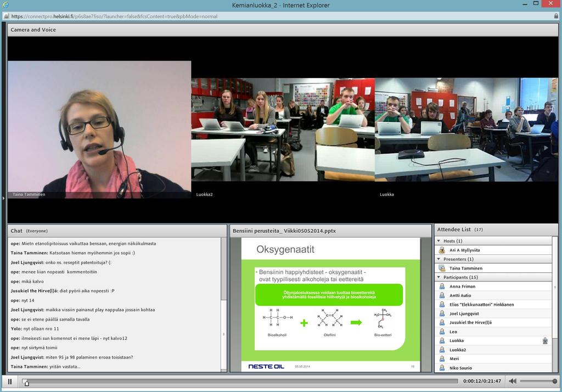Click the presenter icon beside Taina Tamminen
The width and height of the screenshot is (562, 392).
[x=442, y=268]
